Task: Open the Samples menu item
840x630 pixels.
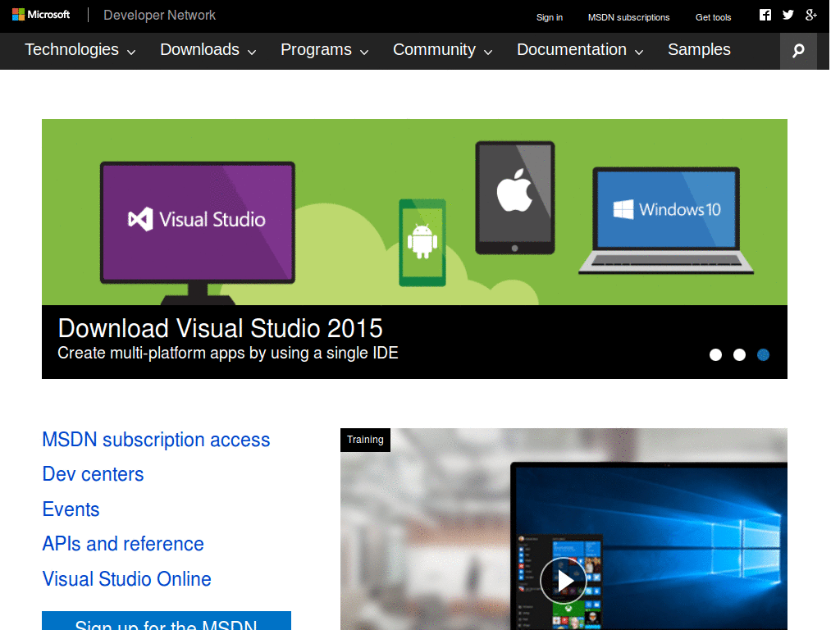Action: 699,50
